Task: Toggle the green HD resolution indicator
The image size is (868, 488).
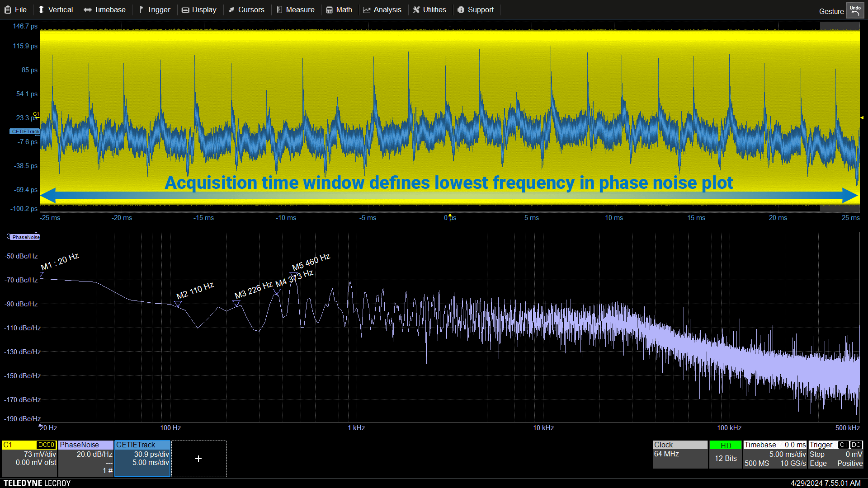Action: pos(726,446)
